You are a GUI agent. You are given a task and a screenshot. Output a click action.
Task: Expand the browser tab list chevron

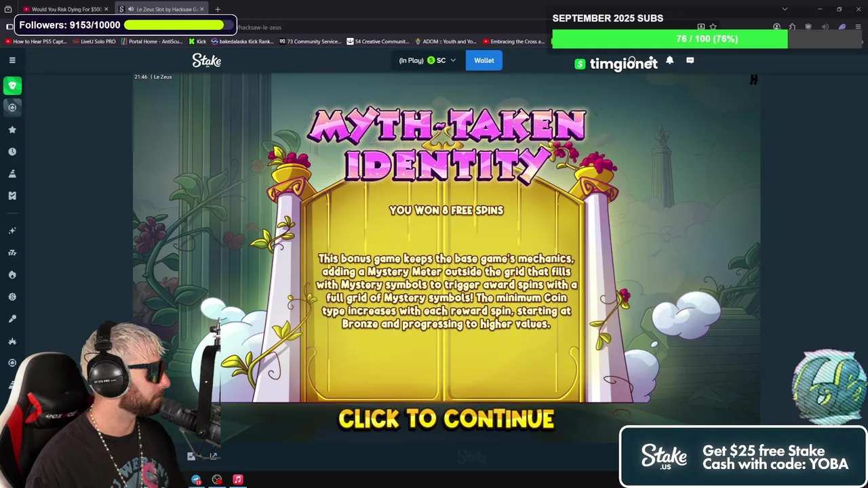click(785, 9)
